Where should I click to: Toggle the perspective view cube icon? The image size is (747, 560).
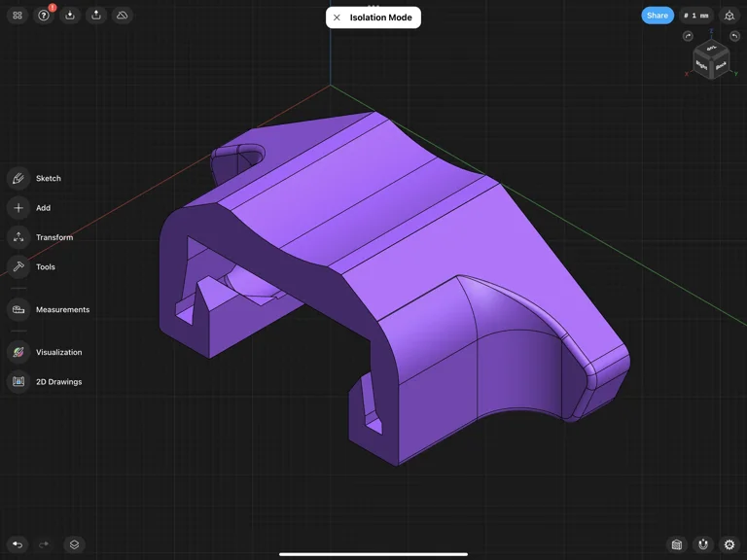click(x=729, y=16)
